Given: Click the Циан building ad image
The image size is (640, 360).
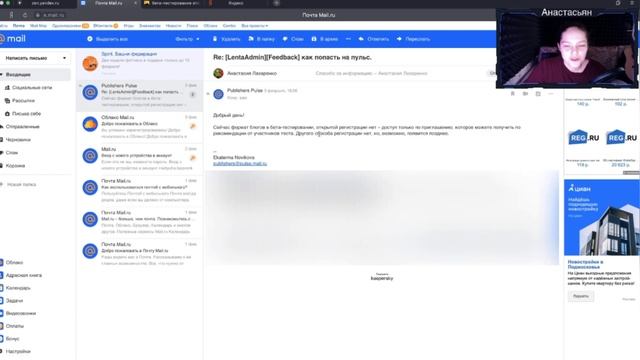Looking at the screenshot, I should pos(602,218).
